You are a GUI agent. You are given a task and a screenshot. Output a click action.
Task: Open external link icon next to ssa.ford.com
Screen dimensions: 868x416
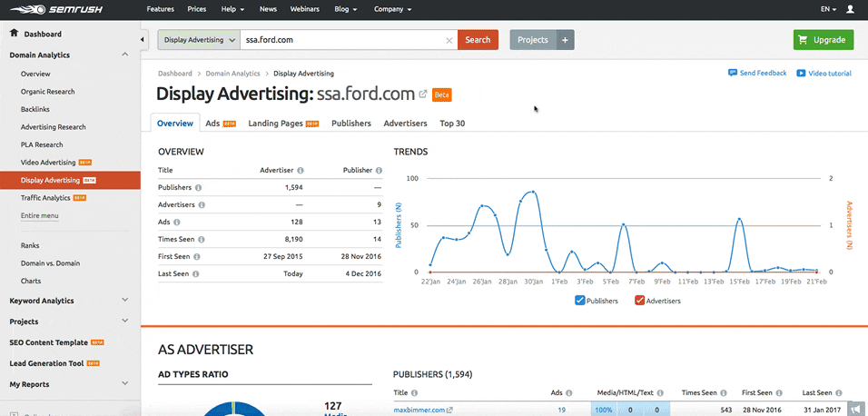point(422,94)
